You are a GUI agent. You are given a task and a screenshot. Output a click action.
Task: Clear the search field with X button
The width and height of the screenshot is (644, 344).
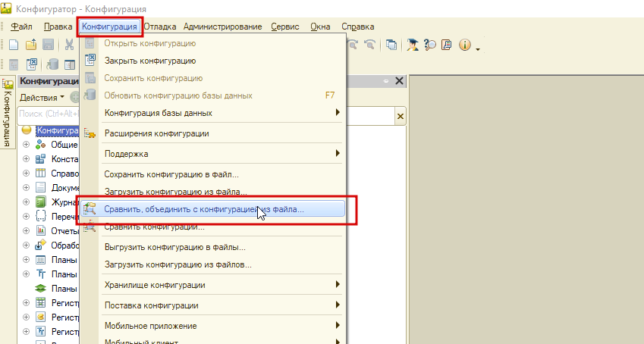click(400, 117)
